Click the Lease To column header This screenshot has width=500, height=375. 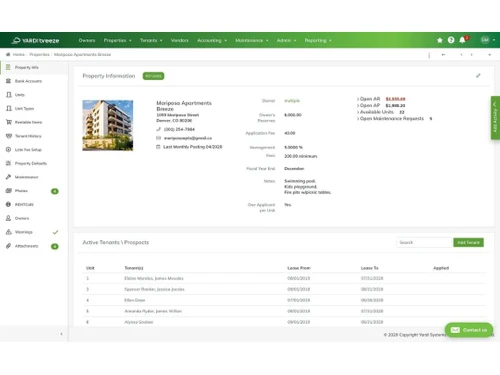(x=369, y=268)
